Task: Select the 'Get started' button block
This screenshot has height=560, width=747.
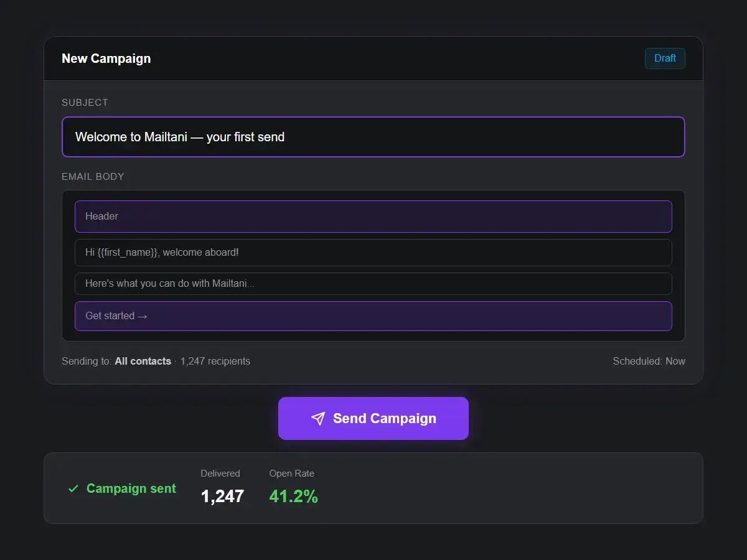Action: (x=374, y=316)
